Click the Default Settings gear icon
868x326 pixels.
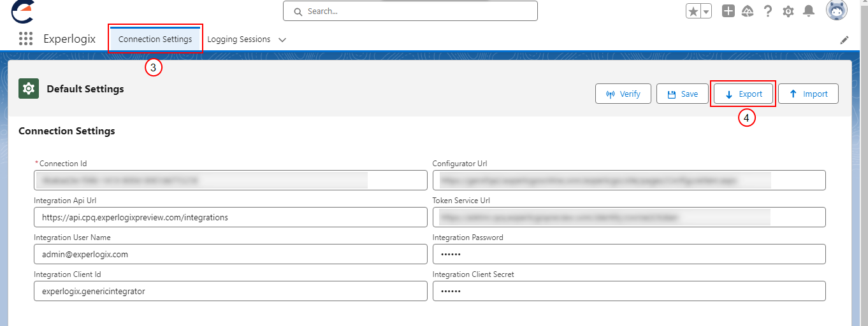tap(29, 89)
